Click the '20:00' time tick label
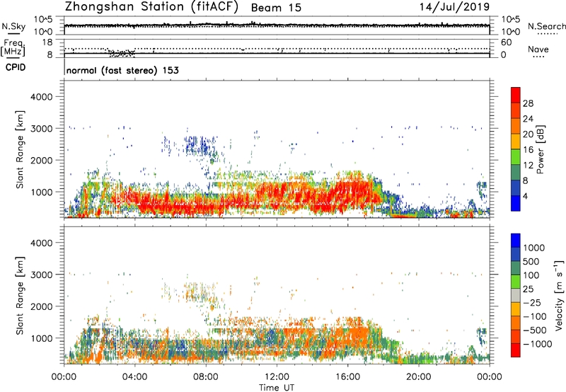 (419, 377)
